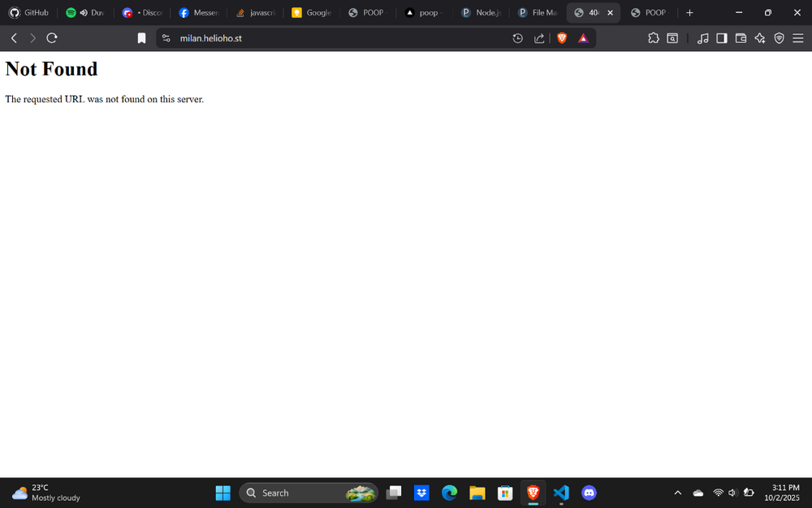Reload the page with the refresh button
This screenshot has height=508, width=812.
click(x=52, y=38)
